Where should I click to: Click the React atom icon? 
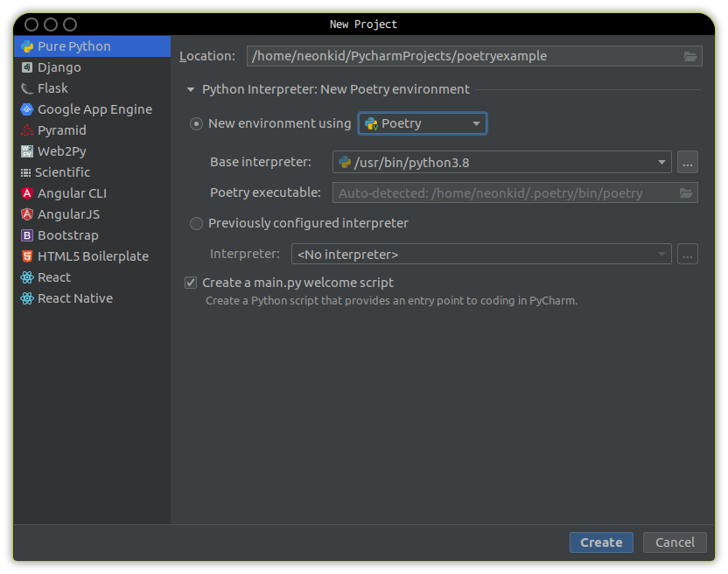click(x=27, y=277)
